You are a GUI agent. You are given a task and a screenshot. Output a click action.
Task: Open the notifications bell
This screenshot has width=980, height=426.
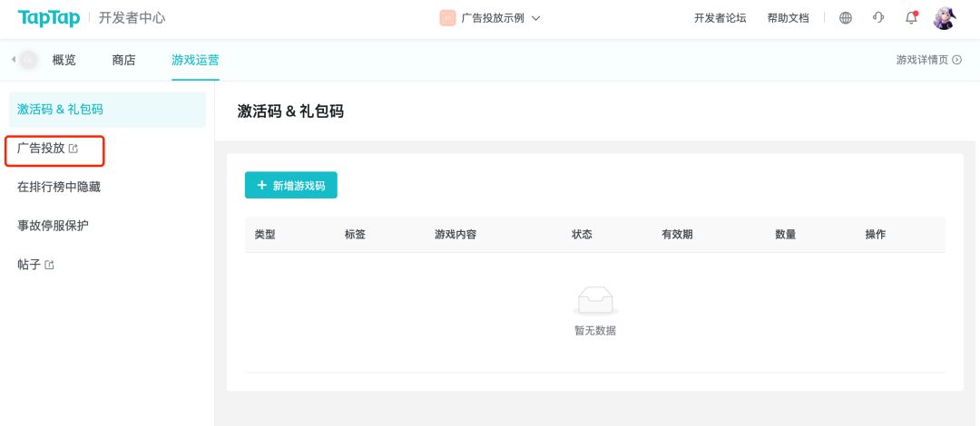click(x=911, y=18)
